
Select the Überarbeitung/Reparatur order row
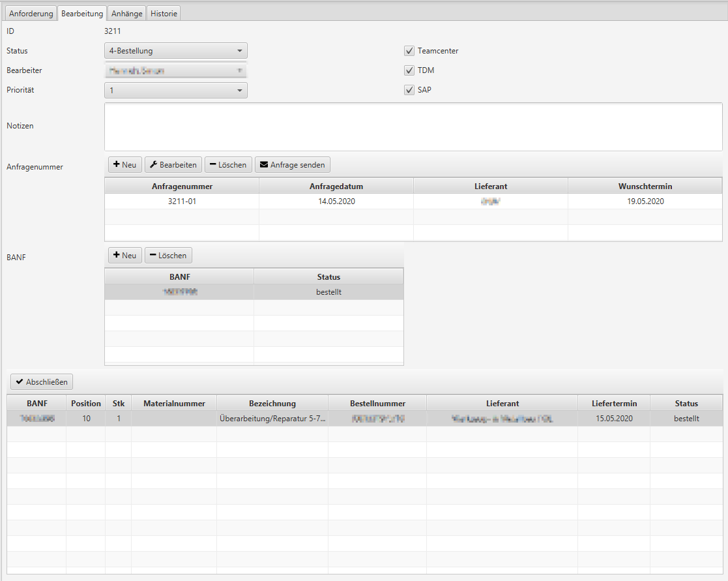[x=272, y=419]
